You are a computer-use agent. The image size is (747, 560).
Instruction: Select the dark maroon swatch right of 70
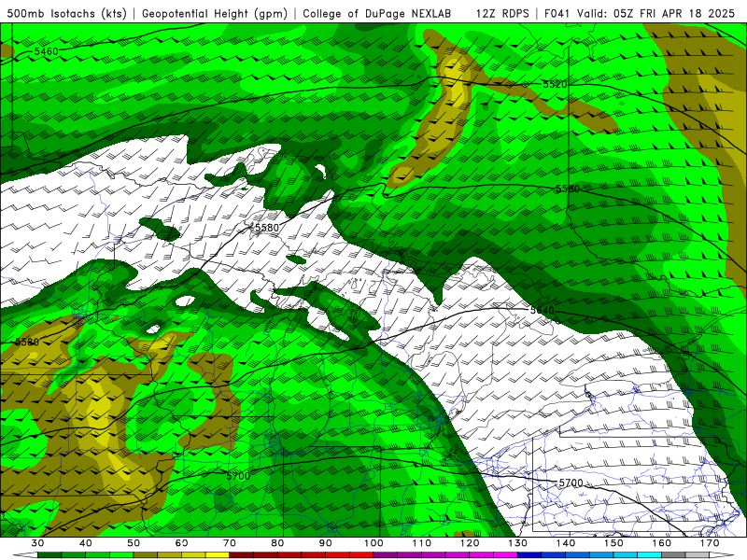(x=242, y=555)
